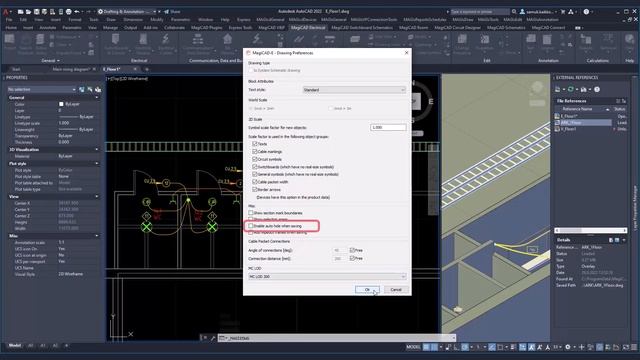The image size is (640, 360).
Task: Switch to the Main wiring diagram file tab
Action: tap(71, 69)
